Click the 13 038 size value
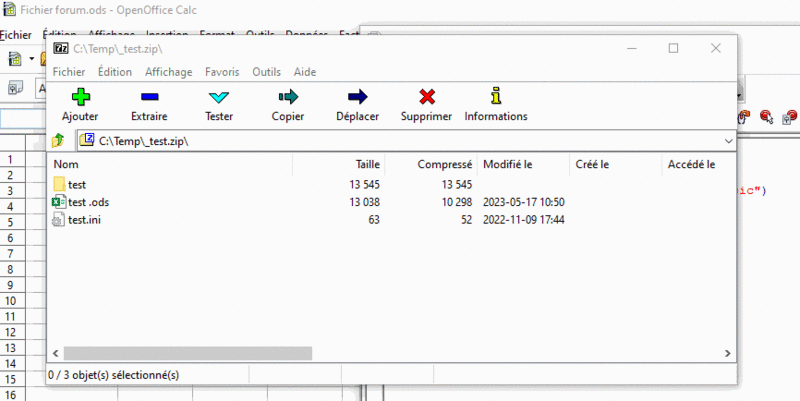Screen dimensions: 800x401 364,203
